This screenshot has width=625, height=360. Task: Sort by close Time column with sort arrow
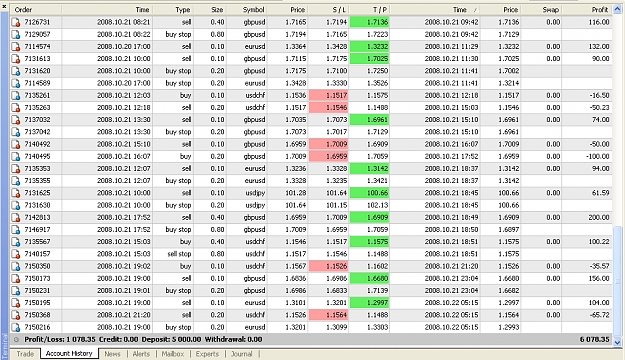click(x=435, y=10)
